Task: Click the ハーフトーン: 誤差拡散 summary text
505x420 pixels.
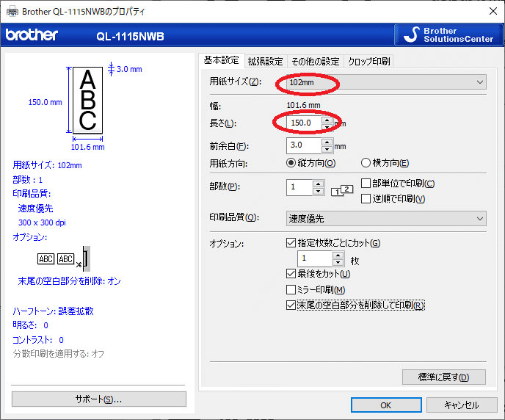Action: pyautogui.click(x=53, y=311)
